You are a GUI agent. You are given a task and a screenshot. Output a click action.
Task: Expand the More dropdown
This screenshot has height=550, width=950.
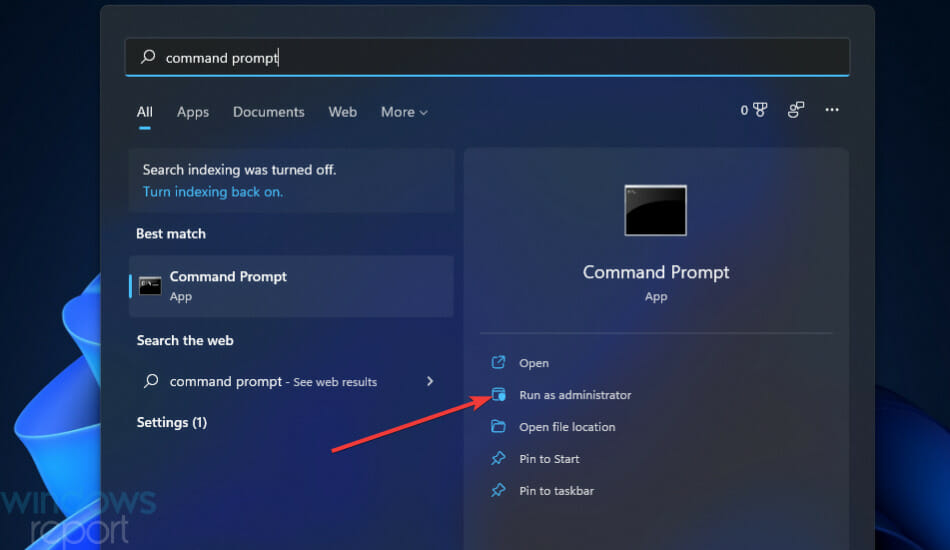coord(404,112)
